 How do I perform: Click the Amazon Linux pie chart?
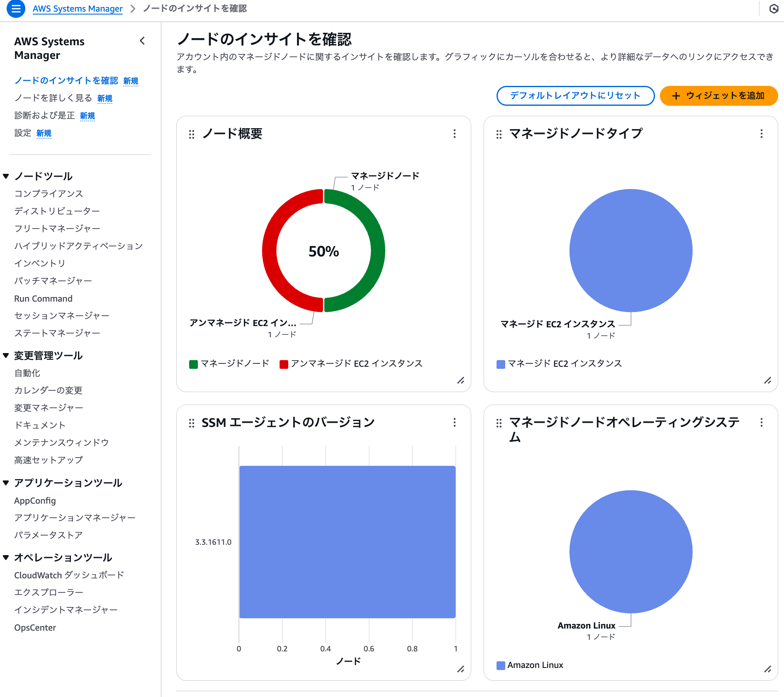[x=631, y=552]
